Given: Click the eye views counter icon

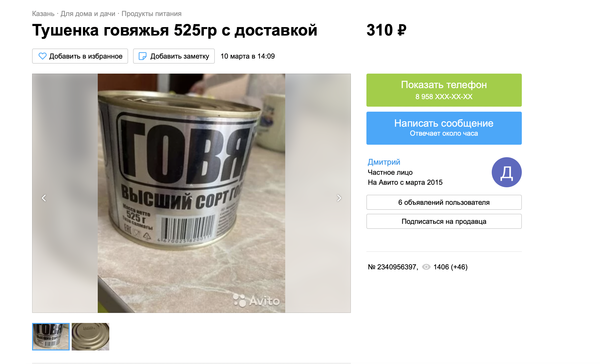Looking at the screenshot, I should pyautogui.click(x=426, y=267).
